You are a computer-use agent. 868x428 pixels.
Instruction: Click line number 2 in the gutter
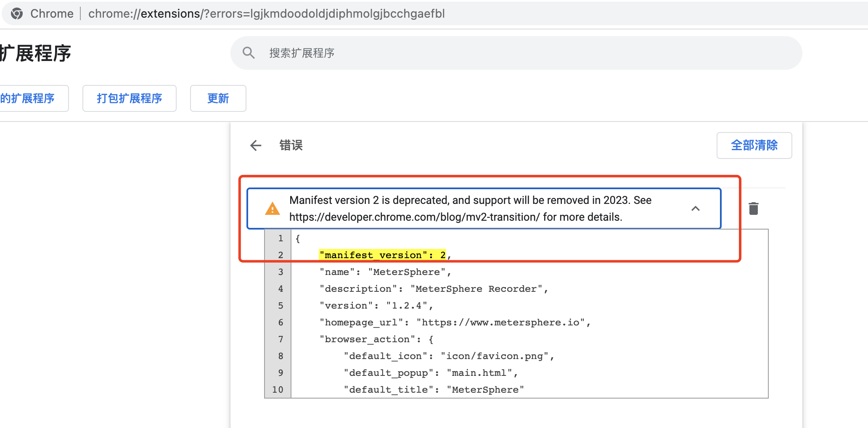[x=280, y=255]
